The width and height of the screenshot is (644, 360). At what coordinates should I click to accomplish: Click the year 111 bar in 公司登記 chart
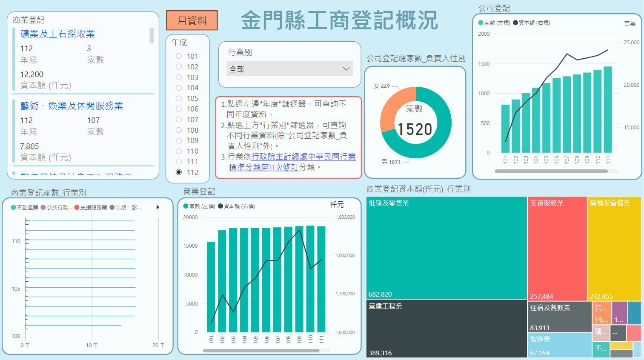608,109
